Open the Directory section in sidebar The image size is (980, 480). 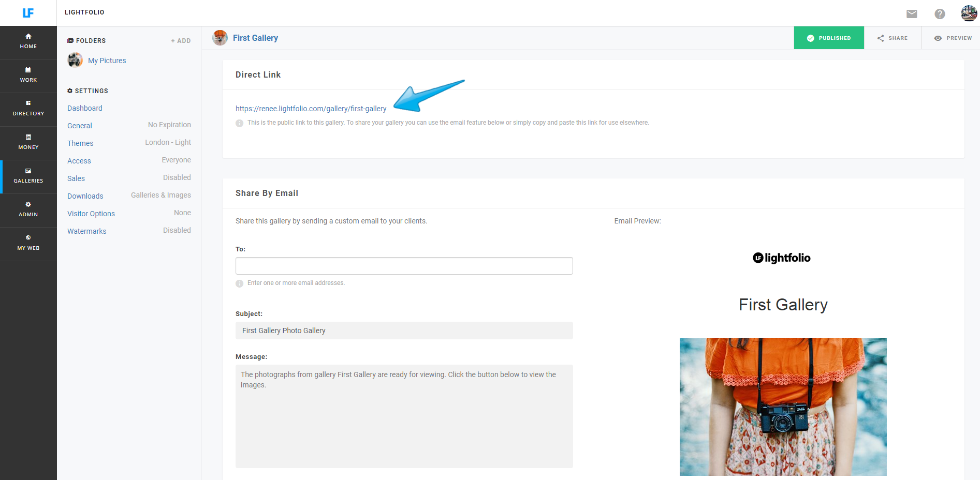click(28, 109)
